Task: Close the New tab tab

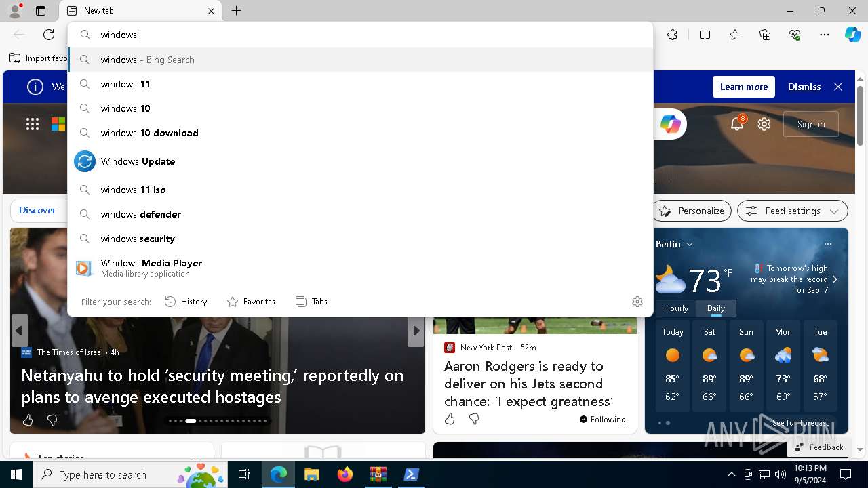Action: click(x=211, y=11)
